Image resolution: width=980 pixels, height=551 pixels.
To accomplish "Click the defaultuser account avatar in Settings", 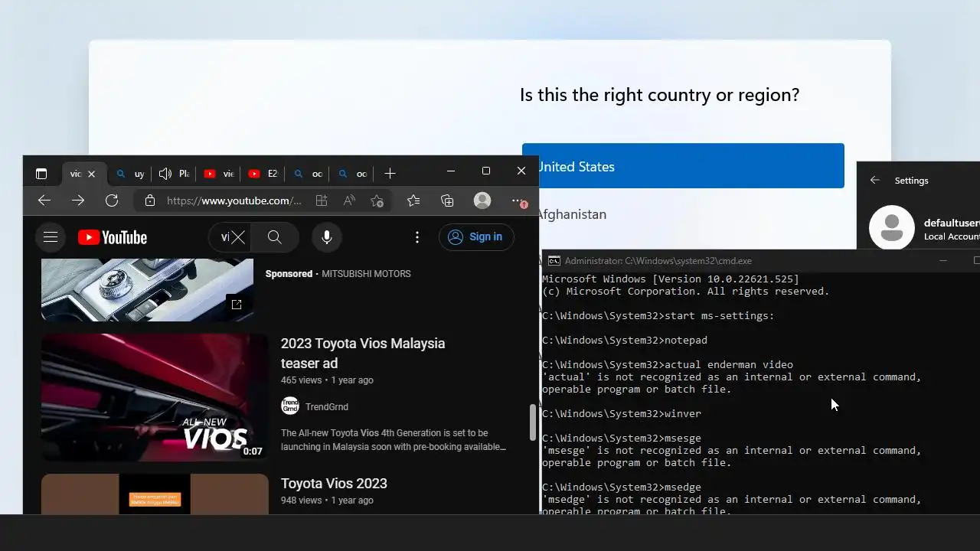I will pyautogui.click(x=892, y=227).
